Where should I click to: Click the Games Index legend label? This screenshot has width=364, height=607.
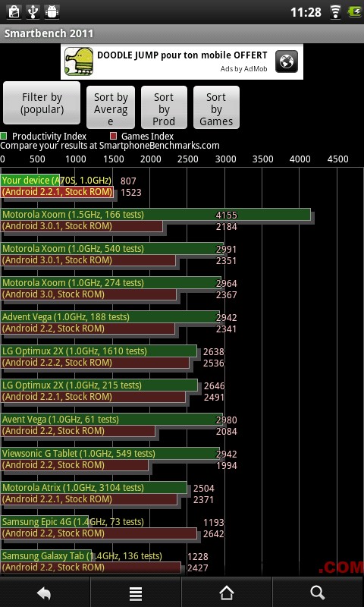coord(147,137)
